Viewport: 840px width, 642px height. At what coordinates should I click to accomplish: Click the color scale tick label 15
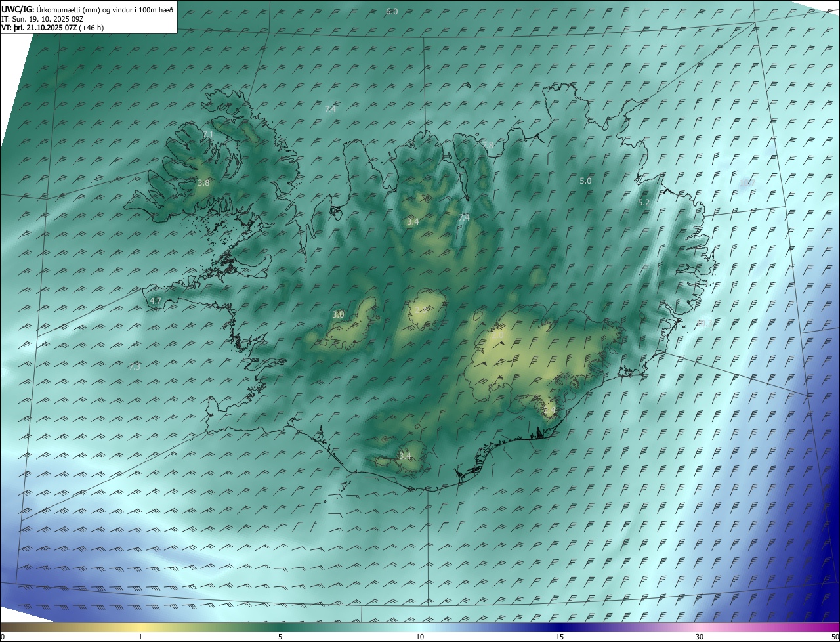(560, 637)
